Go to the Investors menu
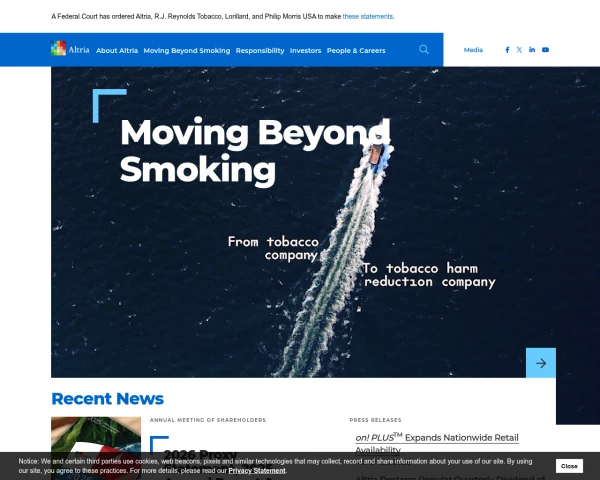600x480 pixels. [x=305, y=51]
